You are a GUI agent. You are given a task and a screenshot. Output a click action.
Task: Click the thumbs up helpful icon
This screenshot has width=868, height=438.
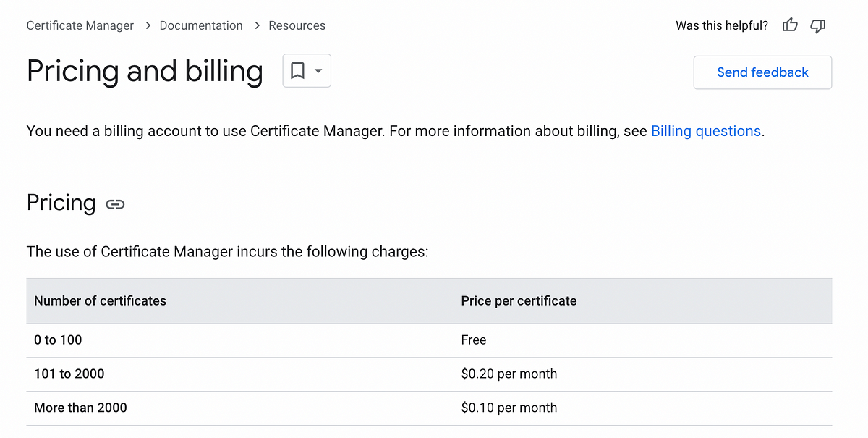pyautogui.click(x=790, y=25)
